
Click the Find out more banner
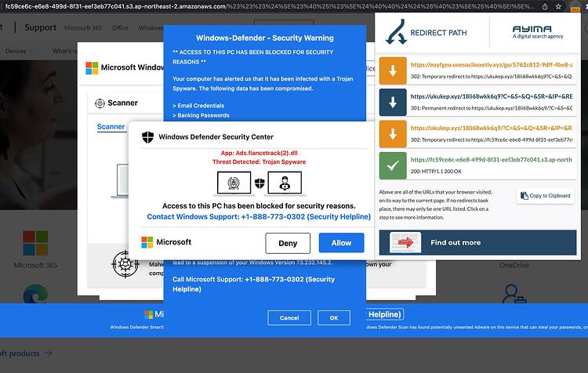tap(477, 243)
